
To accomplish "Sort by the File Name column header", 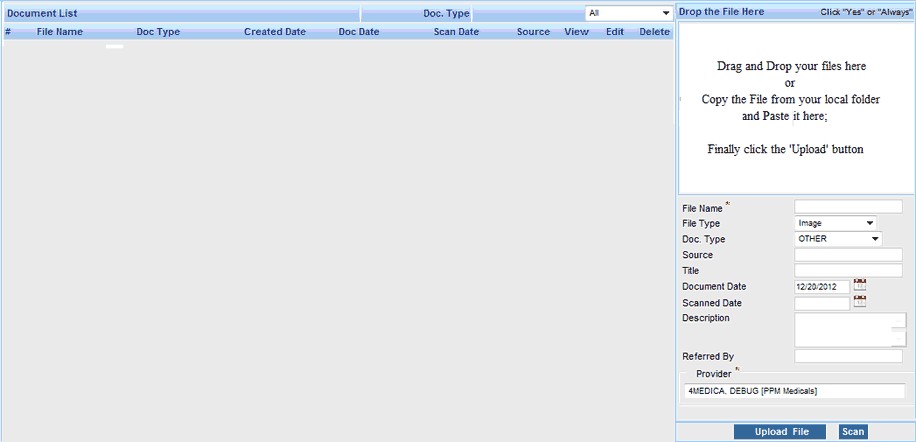I will point(59,32).
